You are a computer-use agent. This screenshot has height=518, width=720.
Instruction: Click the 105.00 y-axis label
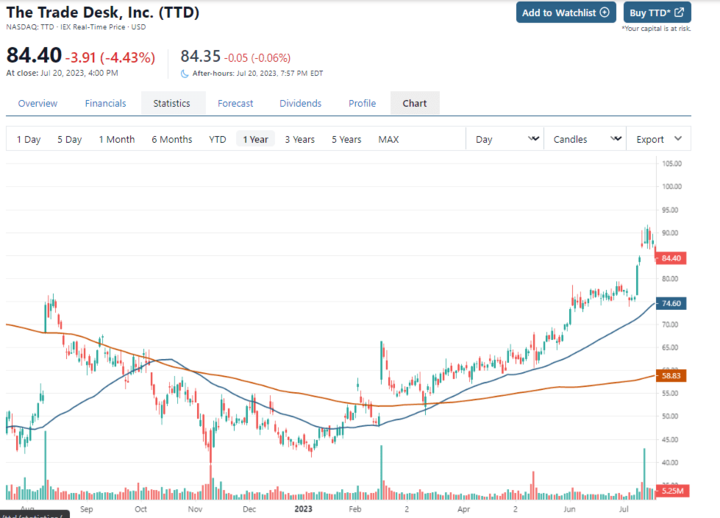tap(672, 163)
